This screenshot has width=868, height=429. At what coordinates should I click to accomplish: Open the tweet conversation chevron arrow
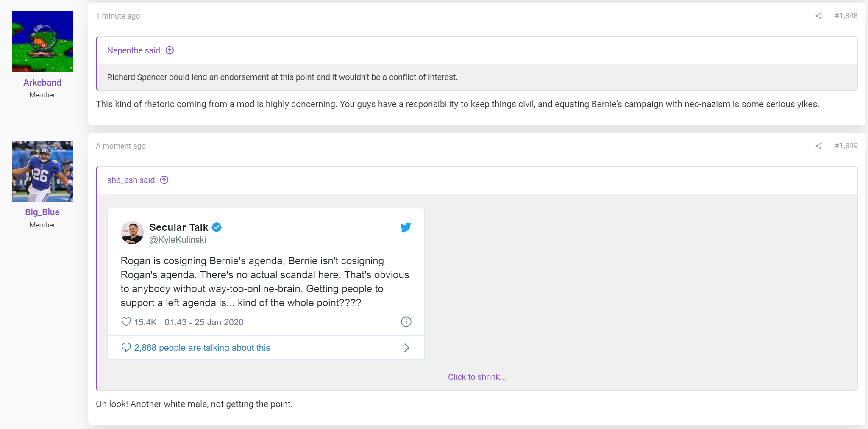(406, 348)
